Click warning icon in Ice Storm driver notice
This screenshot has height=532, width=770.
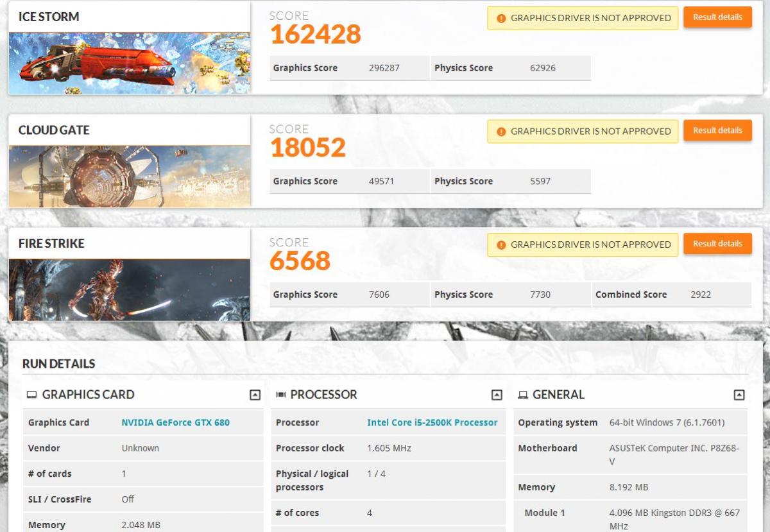501,18
